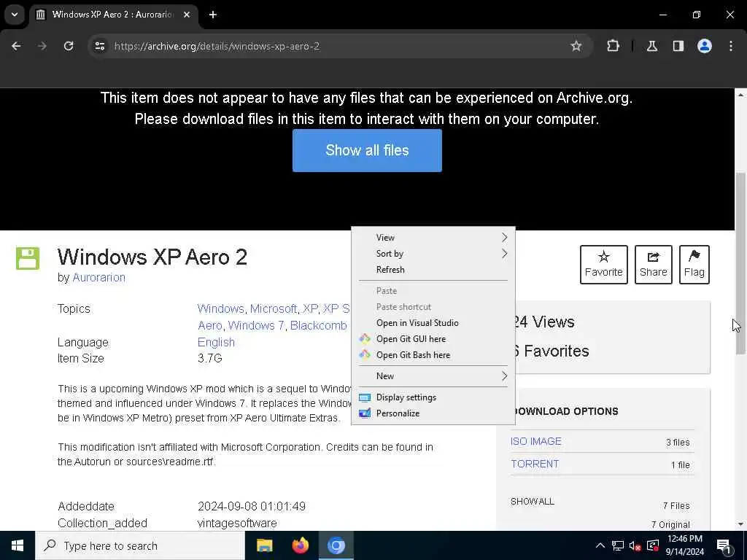Viewport: 747px width, 560px height.
Task: Click the scrollbar up arrow
Action: click(740, 95)
